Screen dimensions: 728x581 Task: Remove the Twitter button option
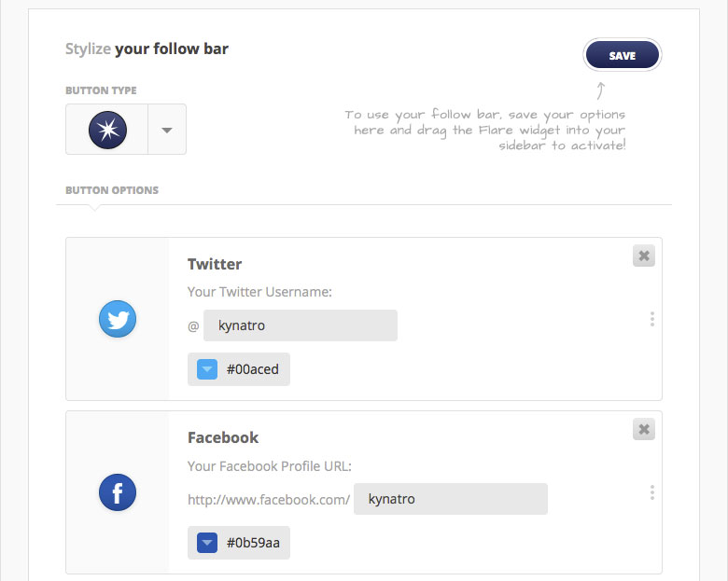pos(643,256)
